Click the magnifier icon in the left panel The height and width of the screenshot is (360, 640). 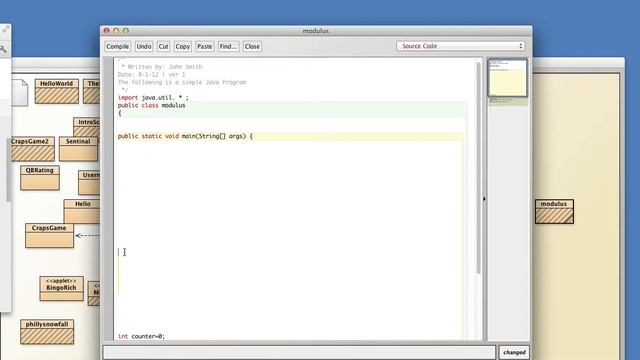(x=3, y=49)
